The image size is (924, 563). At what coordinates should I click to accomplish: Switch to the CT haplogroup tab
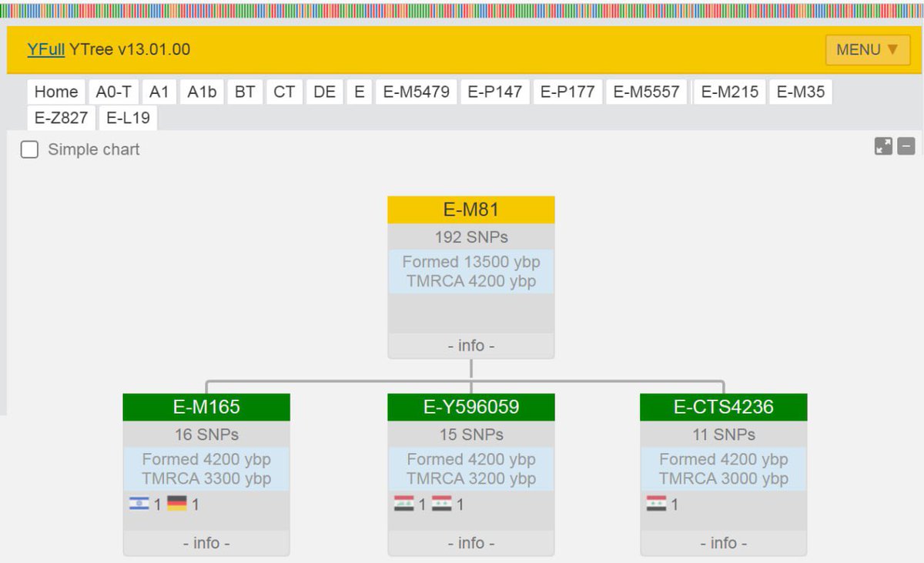coord(284,92)
